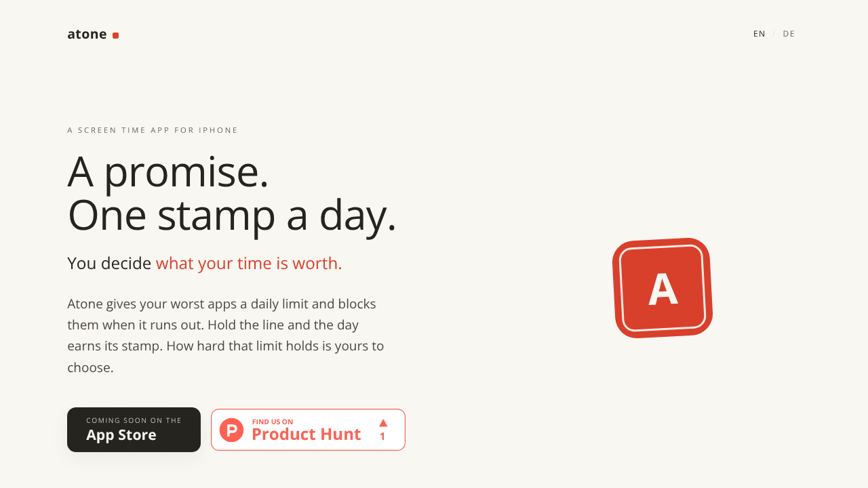The image size is (868, 488).
Task: Select the headline line A promise.
Action: pyautogui.click(x=168, y=171)
